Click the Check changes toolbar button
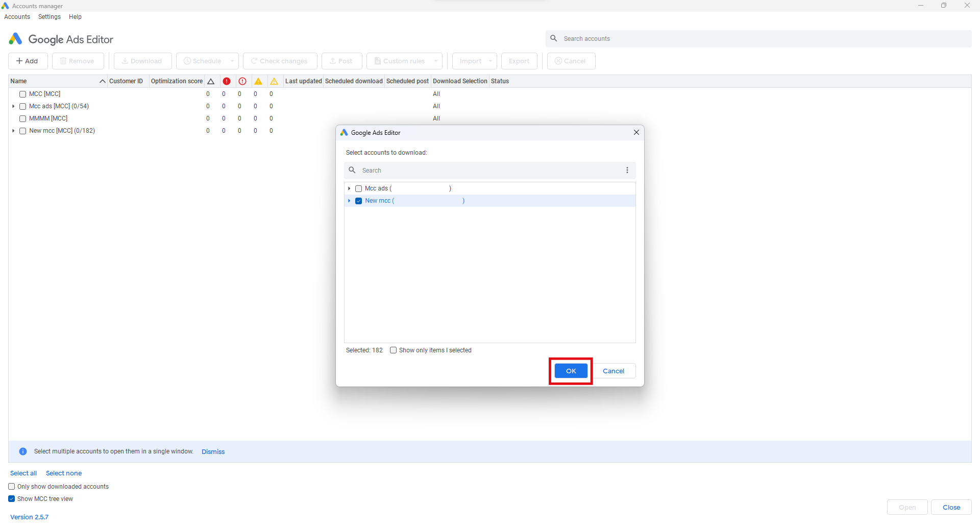 [280, 61]
